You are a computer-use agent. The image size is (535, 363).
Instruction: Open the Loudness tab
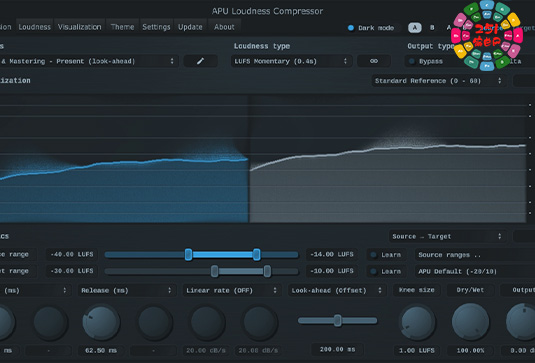click(x=34, y=27)
